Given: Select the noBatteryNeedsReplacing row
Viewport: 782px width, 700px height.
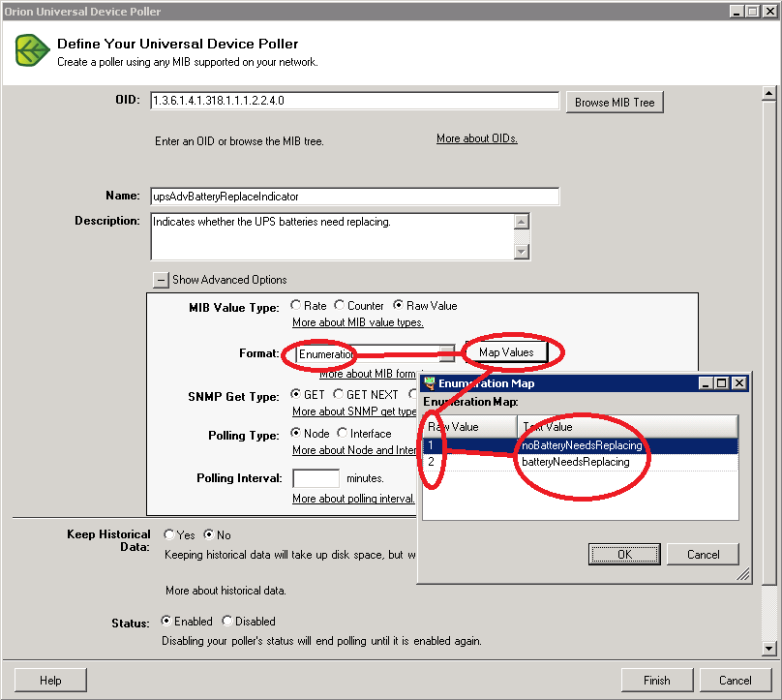Looking at the screenshot, I should [x=581, y=445].
